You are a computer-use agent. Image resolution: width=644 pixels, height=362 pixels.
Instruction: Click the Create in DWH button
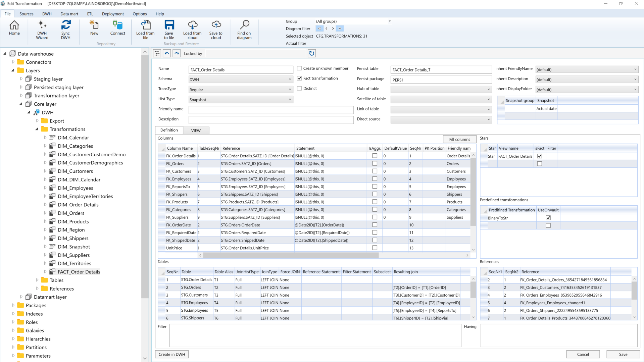(x=172, y=354)
